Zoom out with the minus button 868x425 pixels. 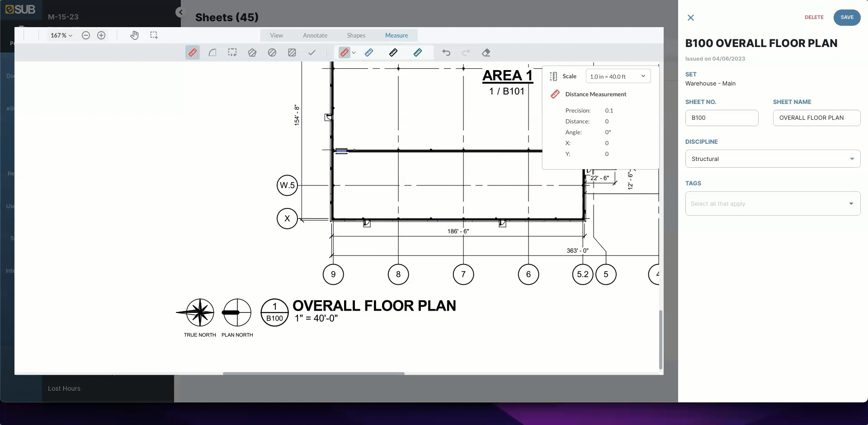(86, 35)
